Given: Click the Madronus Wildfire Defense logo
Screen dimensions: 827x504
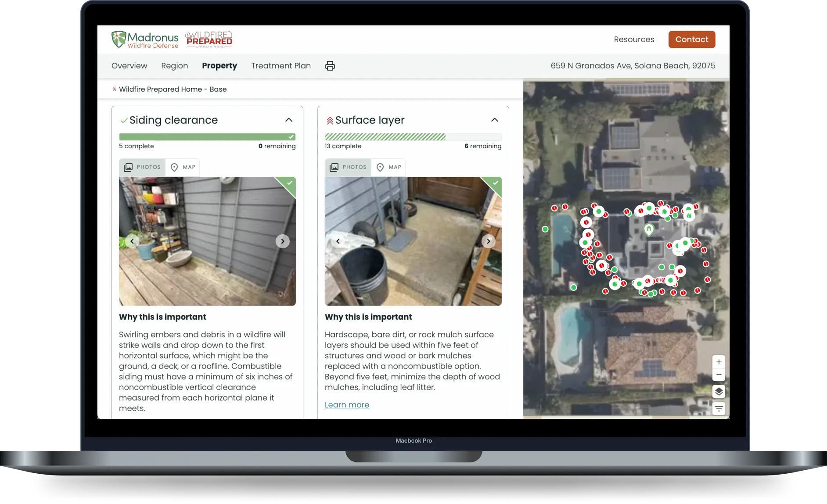Looking at the screenshot, I should (145, 39).
